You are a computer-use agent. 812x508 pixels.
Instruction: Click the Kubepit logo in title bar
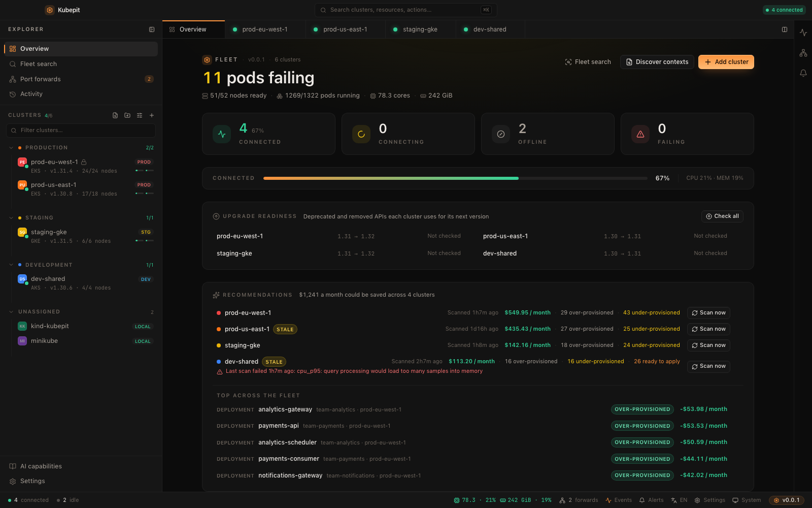pos(50,10)
